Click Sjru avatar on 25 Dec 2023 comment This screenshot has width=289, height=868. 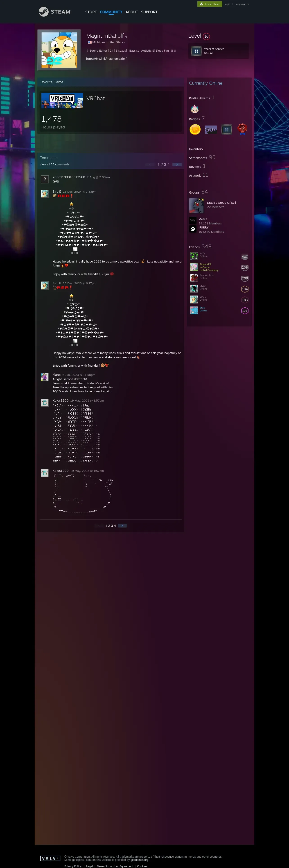45,286
